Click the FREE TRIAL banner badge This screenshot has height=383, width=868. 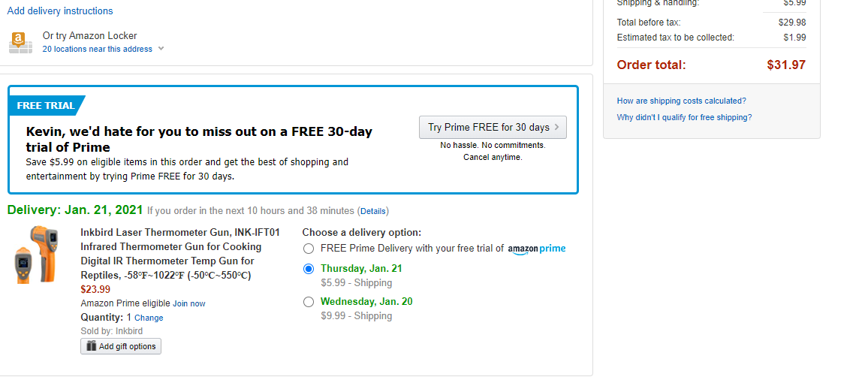click(x=47, y=106)
